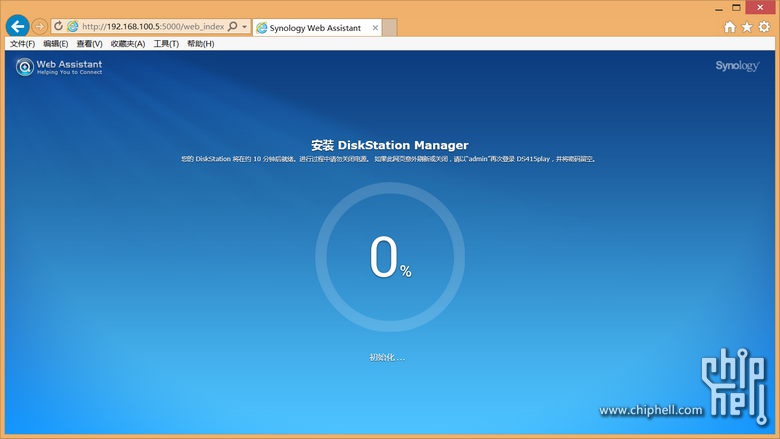Screen dimensions: 780x439
Task: Maximize the browser window
Action: click(736, 7)
